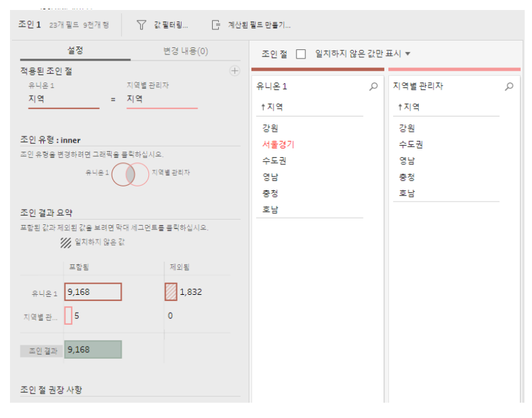Search values in 지역별 관리자 panel

509,87
